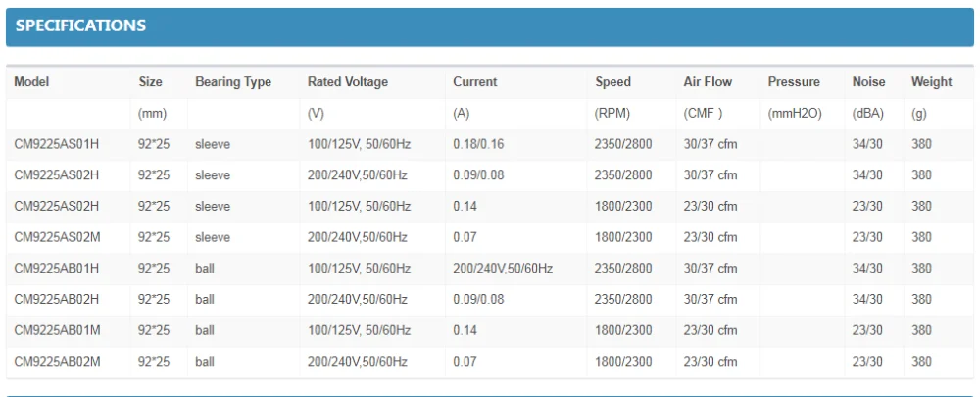Click the CM9225AS02M model cell

click(57, 237)
